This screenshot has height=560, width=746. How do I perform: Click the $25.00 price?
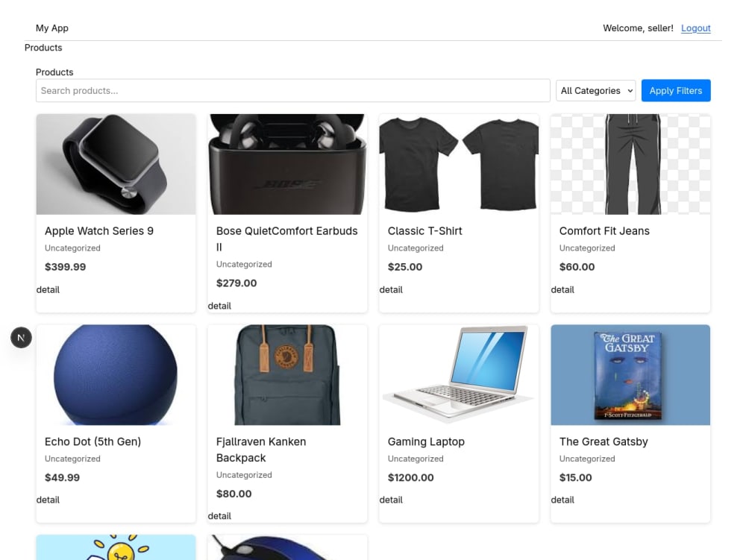pyautogui.click(x=405, y=267)
